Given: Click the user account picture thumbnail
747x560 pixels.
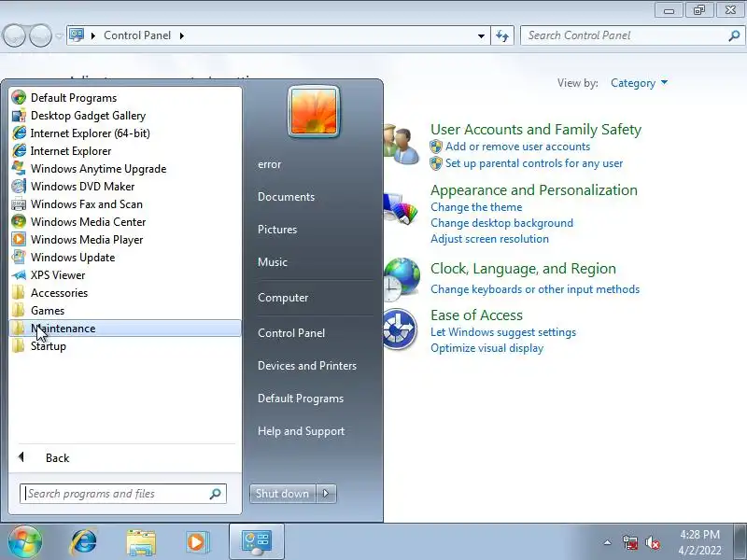Looking at the screenshot, I should coord(314,112).
